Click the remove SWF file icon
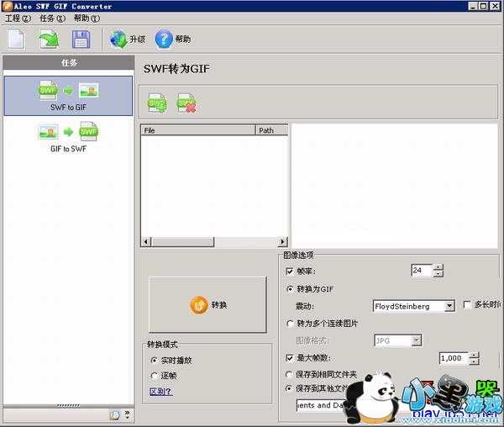 tap(186, 103)
